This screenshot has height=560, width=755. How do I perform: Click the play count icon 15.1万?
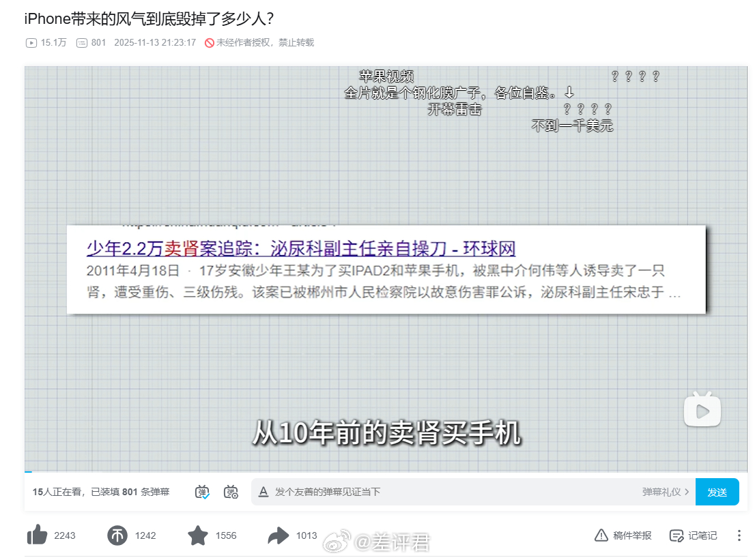[x=31, y=43]
